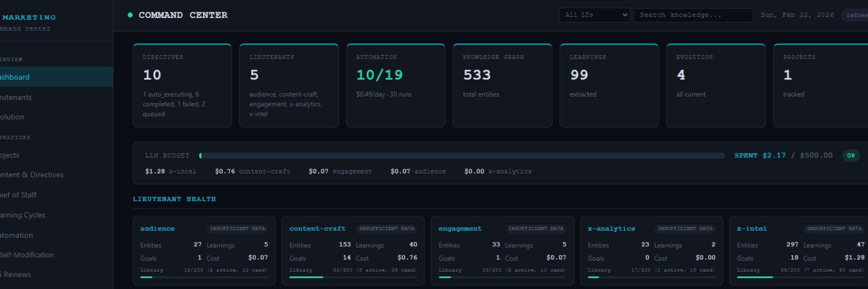Click audience Library 19/200 text

[x=226, y=270]
